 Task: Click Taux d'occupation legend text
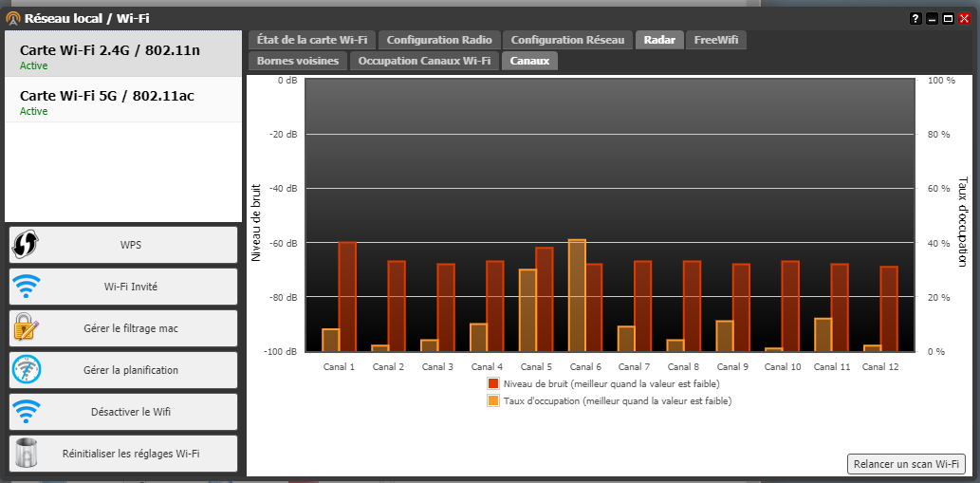tap(618, 400)
